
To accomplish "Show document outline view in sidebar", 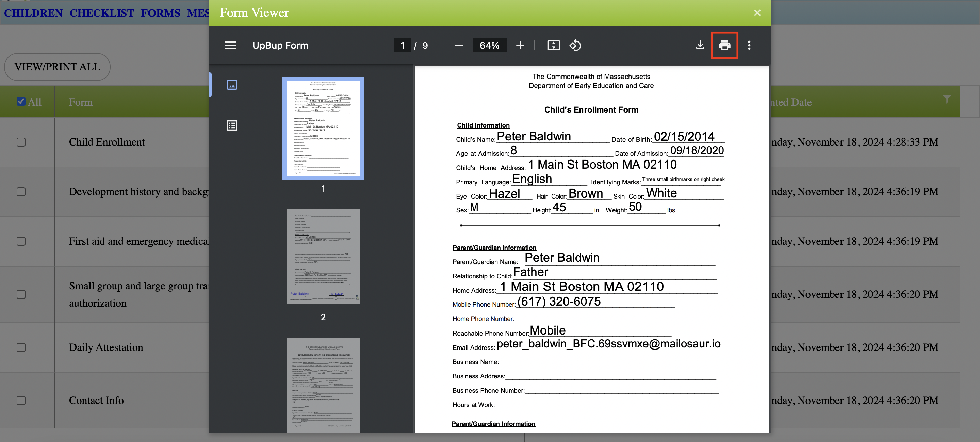I will click(232, 125).
